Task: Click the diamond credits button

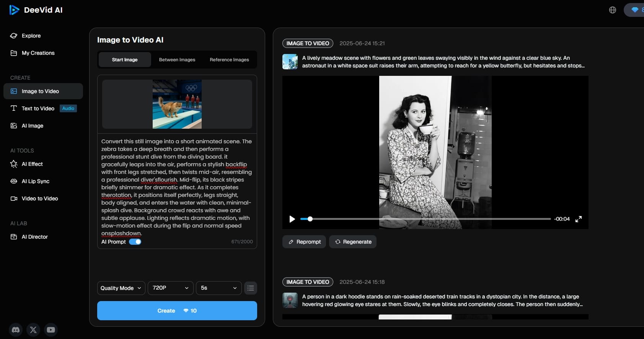Action: 635,10
